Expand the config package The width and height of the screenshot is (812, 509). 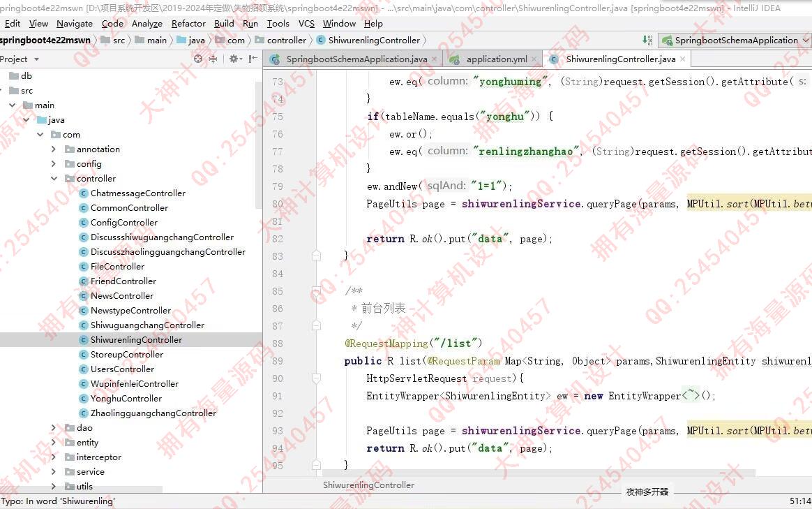53,164
